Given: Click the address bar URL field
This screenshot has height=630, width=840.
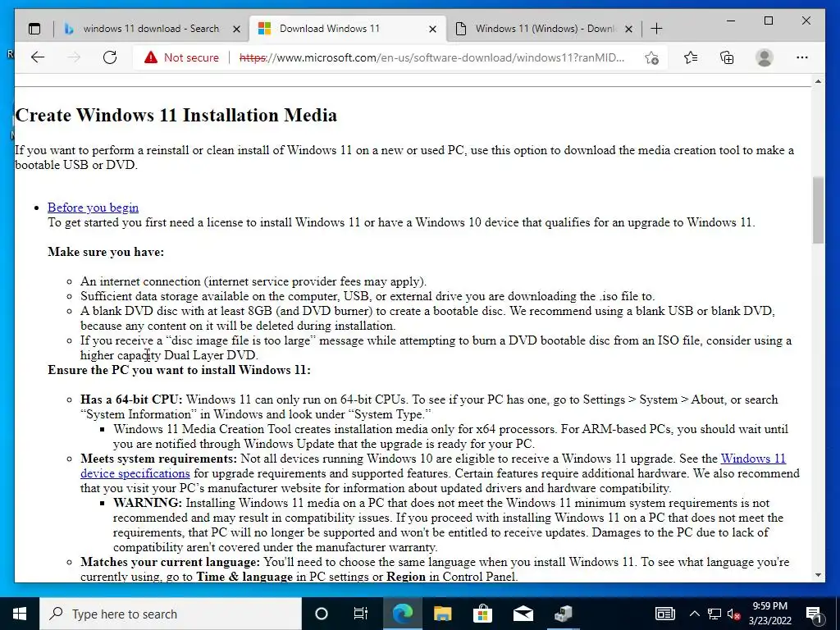Looking at the screenshot, I should pos(431,57).
